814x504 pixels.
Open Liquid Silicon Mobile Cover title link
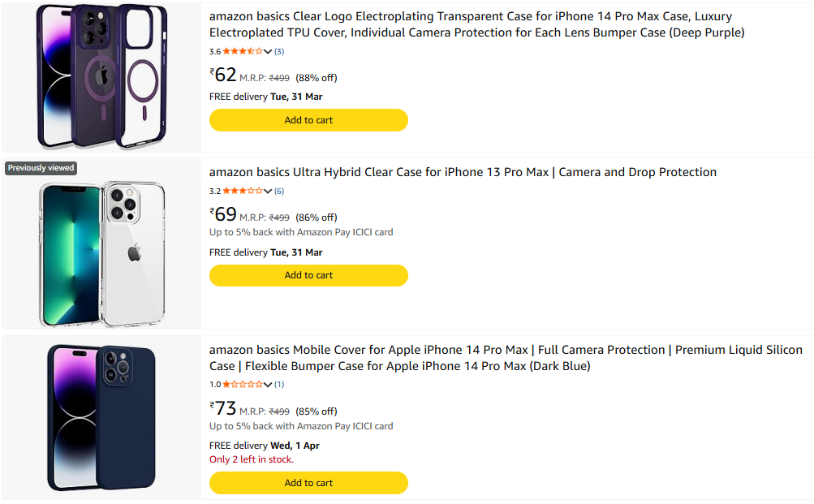point(505,358)
